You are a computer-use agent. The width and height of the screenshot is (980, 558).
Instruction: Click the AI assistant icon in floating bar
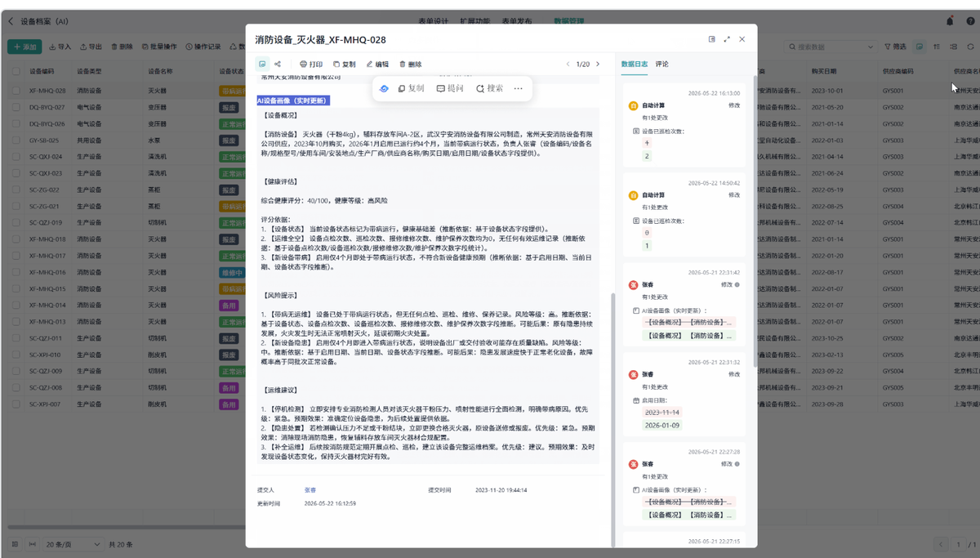[x=384, y=88]
